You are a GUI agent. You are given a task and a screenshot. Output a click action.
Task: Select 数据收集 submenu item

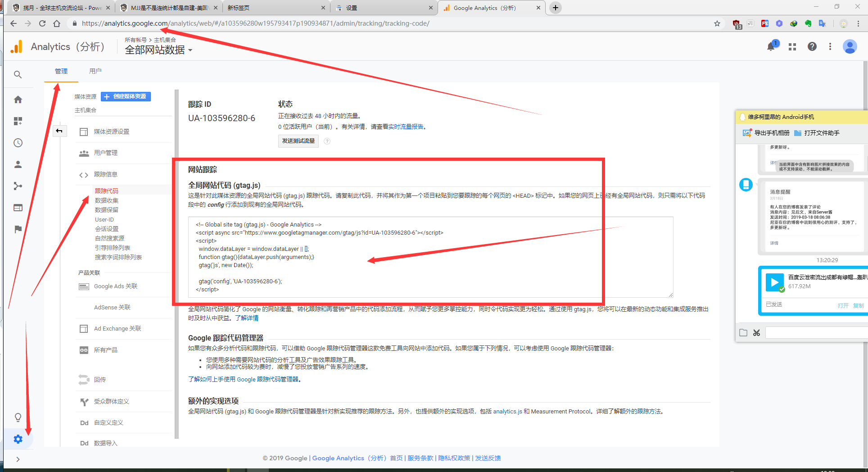(107, 200)
